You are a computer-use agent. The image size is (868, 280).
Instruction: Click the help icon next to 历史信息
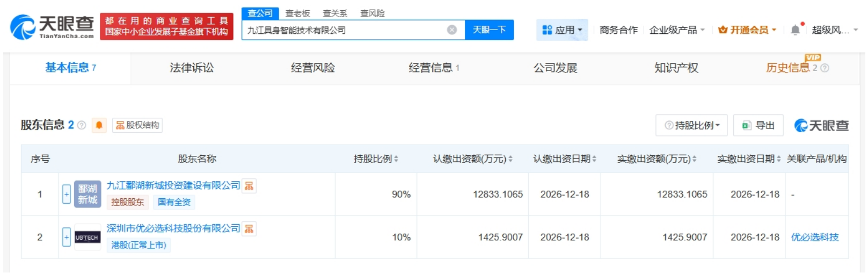[x=825, y=68]
